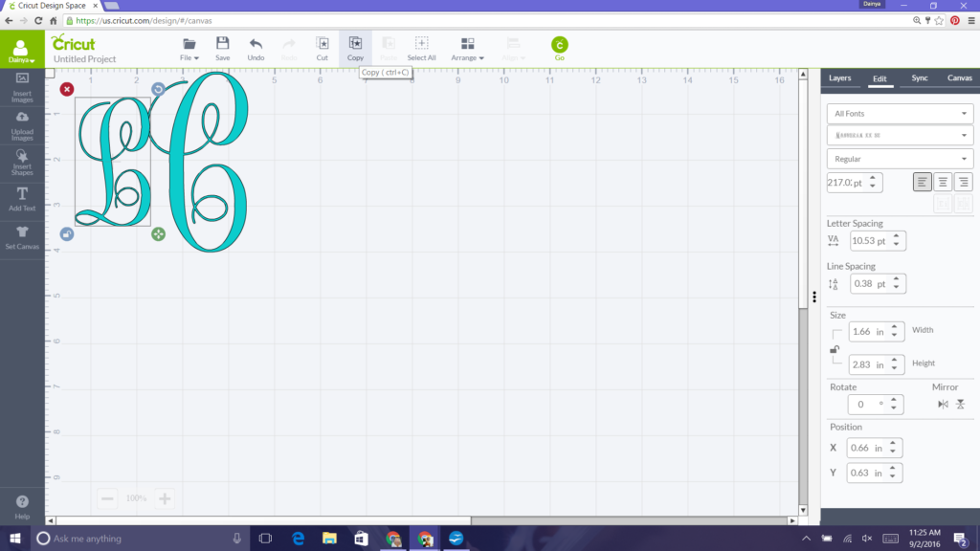Increase Width with up stepper arrow
This screenshot has width=980, height=551.
tap(895, 327)
